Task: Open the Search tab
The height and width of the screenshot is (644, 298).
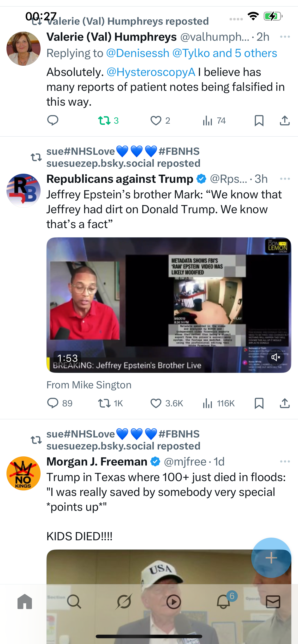Action: 74,602
